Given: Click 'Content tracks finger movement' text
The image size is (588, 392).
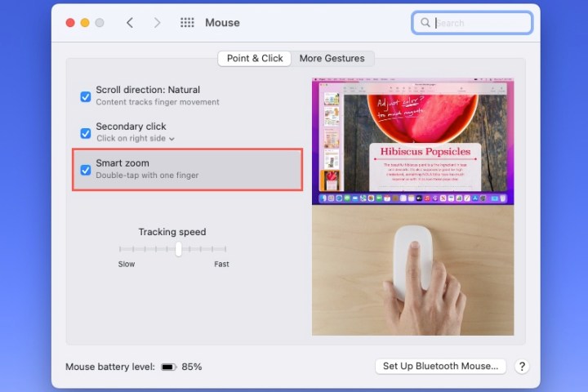Looking at the screenshot, I should [158, 102].
